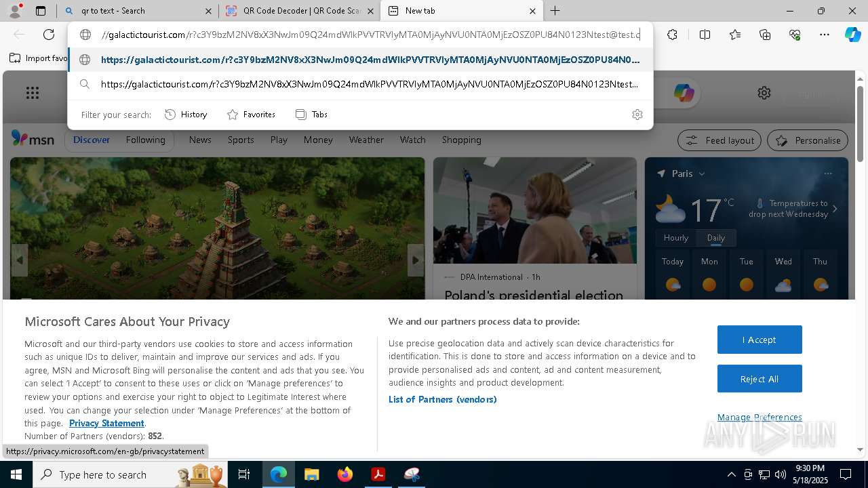
Task: Filter search by Favorites
Action: coord(251,115)
